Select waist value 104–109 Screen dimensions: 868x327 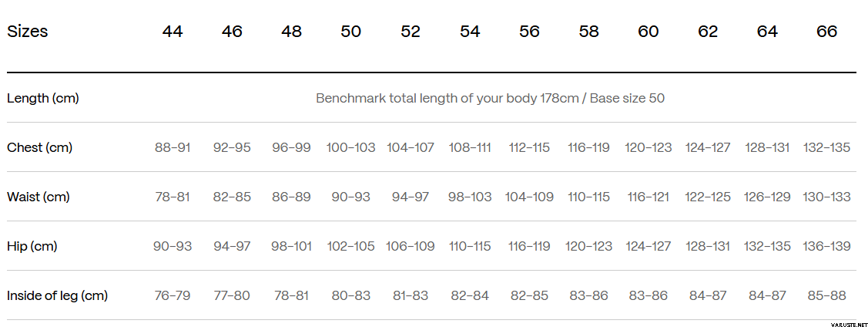(529, 197)
